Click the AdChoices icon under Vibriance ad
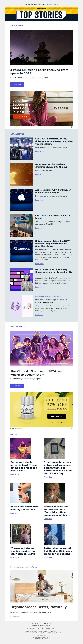Viewport: 83px width, 644px height. tap(72, 428)
